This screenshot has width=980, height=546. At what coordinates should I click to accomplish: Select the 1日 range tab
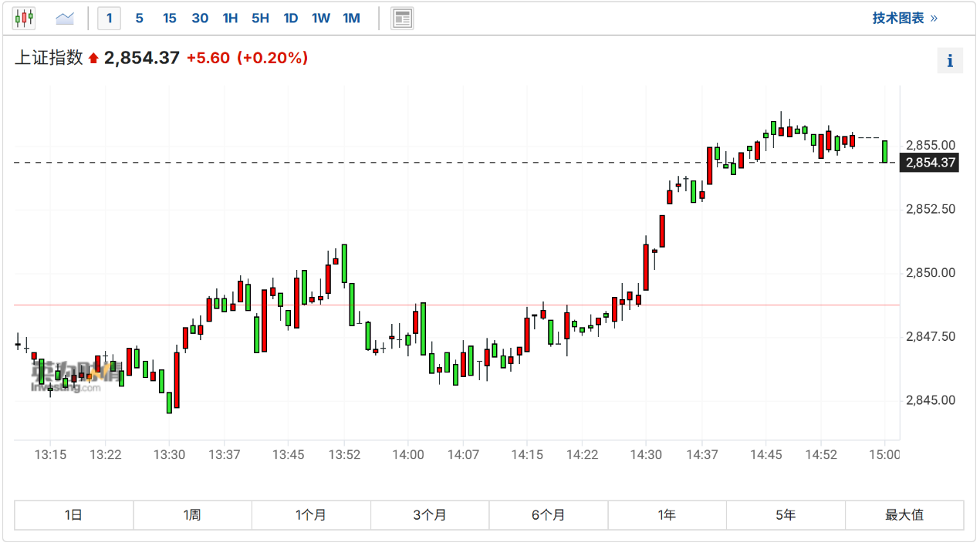point(74,515)
